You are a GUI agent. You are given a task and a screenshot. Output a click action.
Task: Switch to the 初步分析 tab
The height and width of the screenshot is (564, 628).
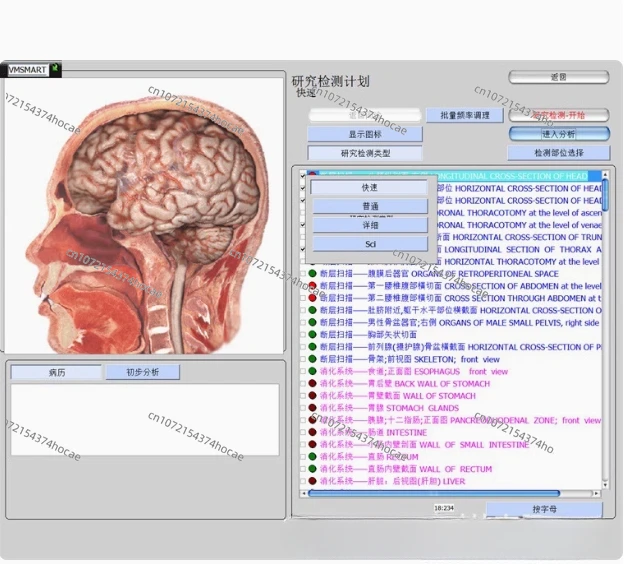143,372
